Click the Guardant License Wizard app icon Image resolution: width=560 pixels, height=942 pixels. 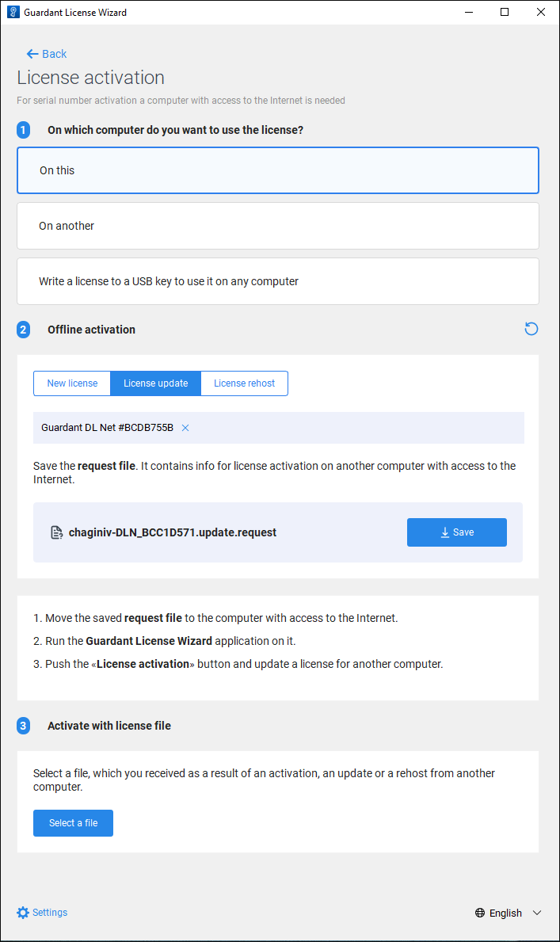(x=12, y=13)
